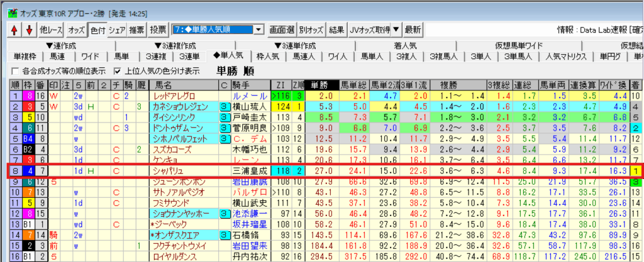This screenshot has width=644, height=262.
Task: Click the ③ badge beside シホノペルフェット
Action: click(x=224, y=138)
